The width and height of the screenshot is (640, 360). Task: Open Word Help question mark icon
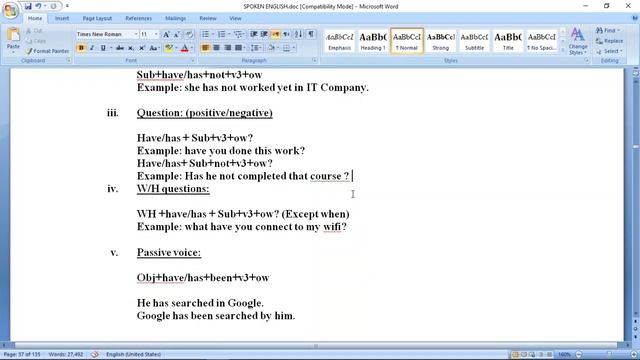click(635, 18)
